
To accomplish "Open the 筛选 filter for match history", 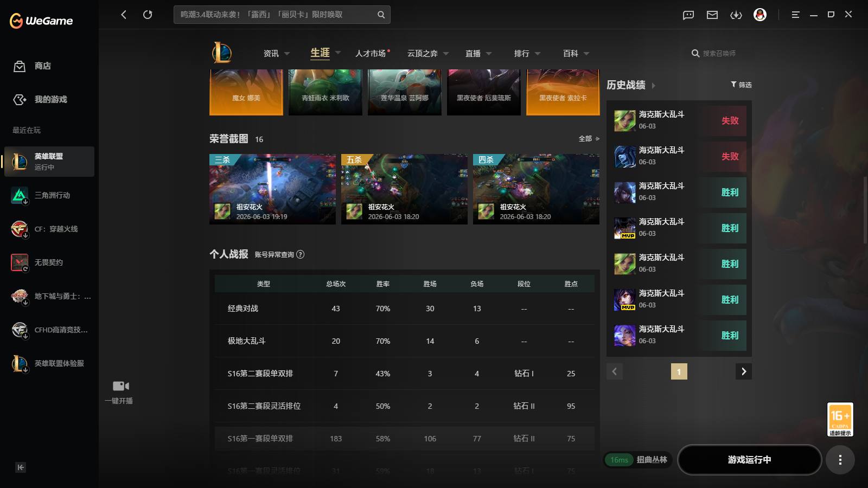I will [x=741, y=85].
